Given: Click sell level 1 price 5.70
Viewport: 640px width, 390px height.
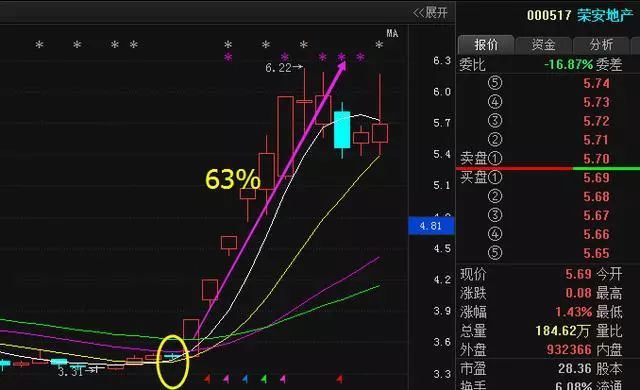Looking at the screenshot, I should (x=596, y=159).
